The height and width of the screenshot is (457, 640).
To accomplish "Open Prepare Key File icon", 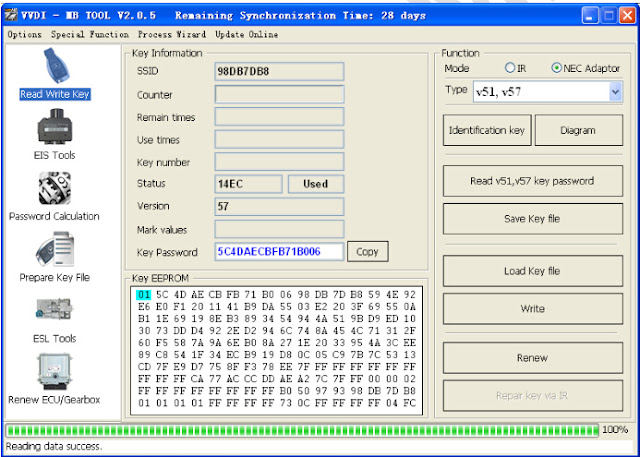I will point(55,249).
